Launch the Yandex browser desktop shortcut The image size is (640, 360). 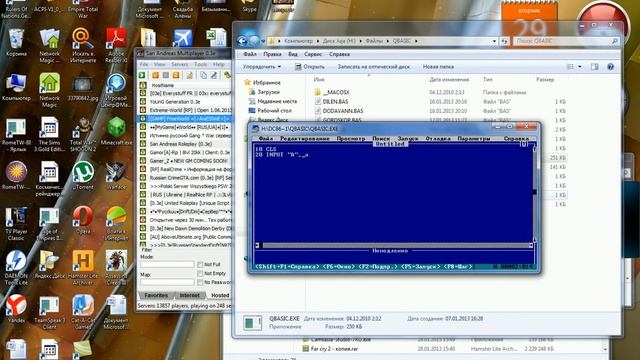(16, 309)
